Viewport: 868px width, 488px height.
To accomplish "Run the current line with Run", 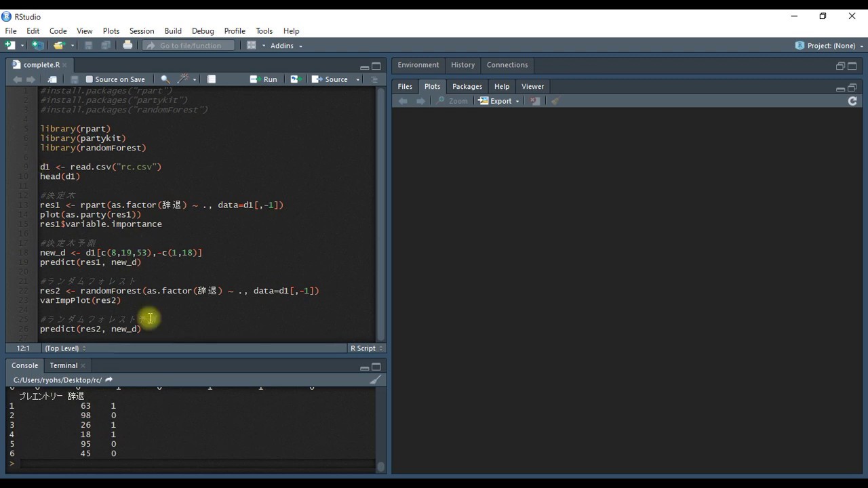I will 264,79.
